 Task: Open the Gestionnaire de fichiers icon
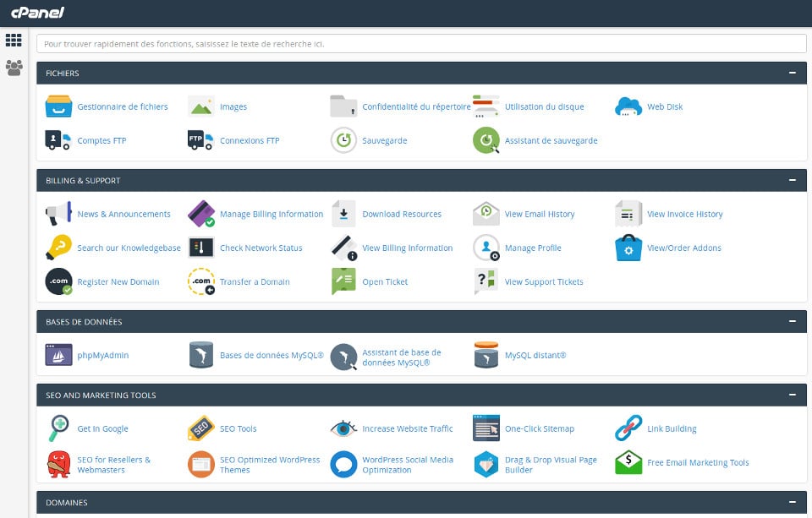58,106
